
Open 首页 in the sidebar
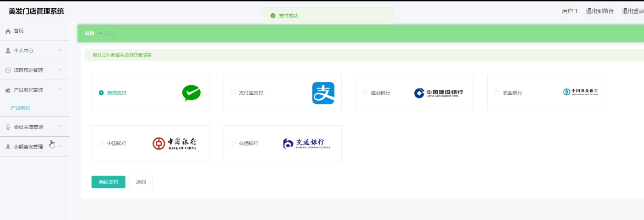34,31
